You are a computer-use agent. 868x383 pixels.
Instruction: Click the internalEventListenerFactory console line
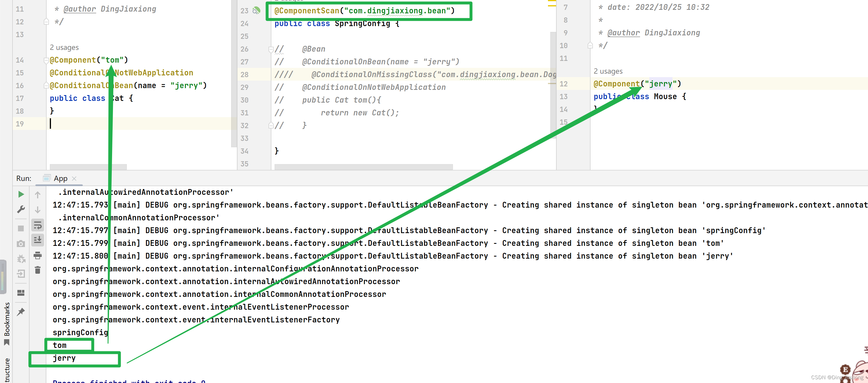point(196,320)
